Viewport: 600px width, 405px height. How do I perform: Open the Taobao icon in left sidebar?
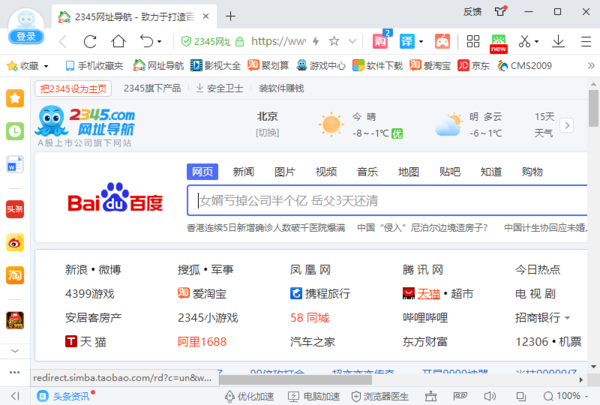click(15, 274)
